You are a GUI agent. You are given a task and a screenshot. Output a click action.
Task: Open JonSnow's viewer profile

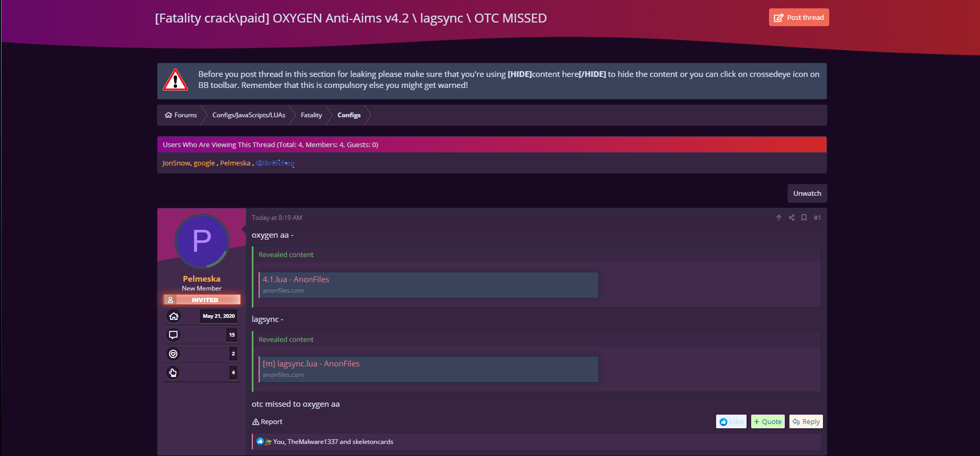(176, 163)
